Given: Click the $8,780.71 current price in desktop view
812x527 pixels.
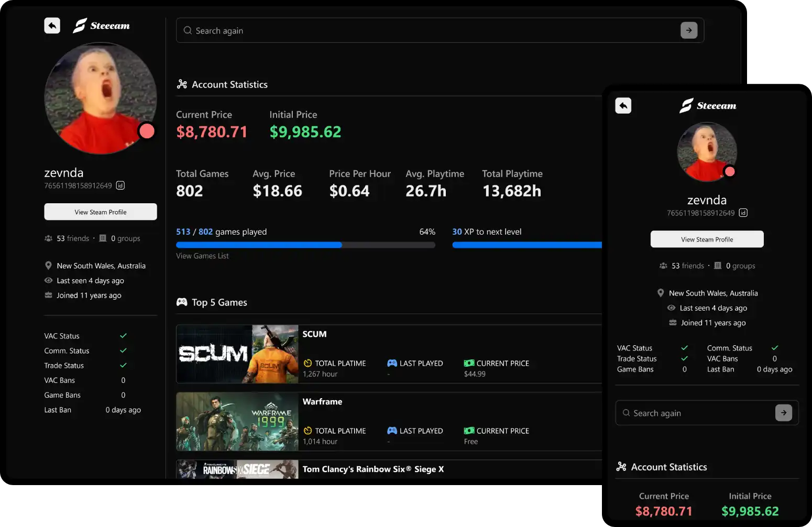Looking at the screenshot, I should coord(212,132).
